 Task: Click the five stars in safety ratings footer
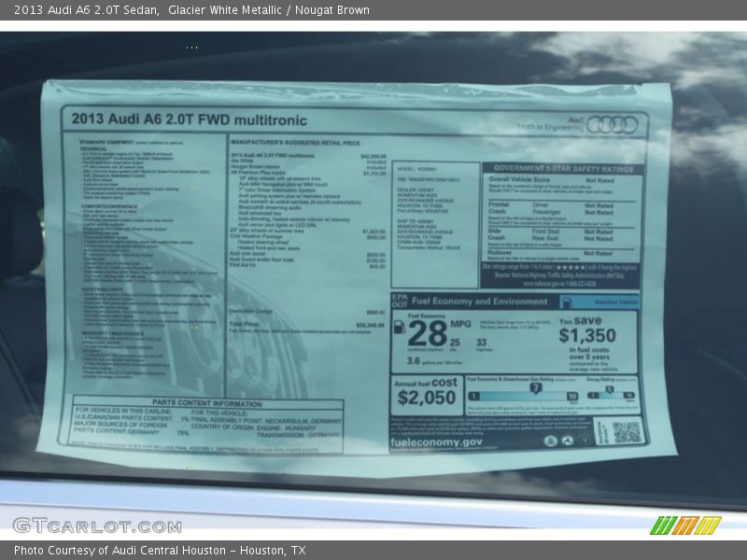[571, 268]
